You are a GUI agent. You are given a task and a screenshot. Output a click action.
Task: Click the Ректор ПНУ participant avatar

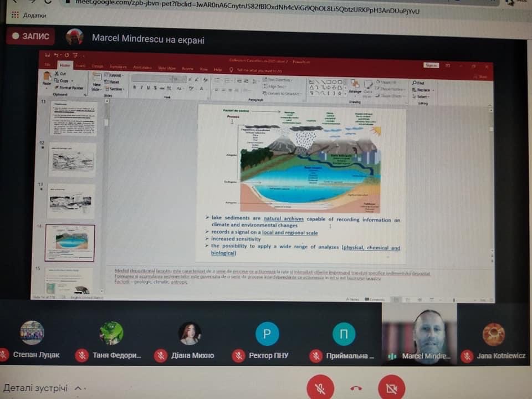click(267, 334)
